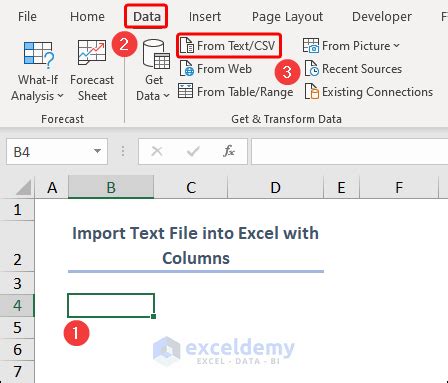Click the formula bar options dots handle
448x383 pixels.
pos(123,152)
